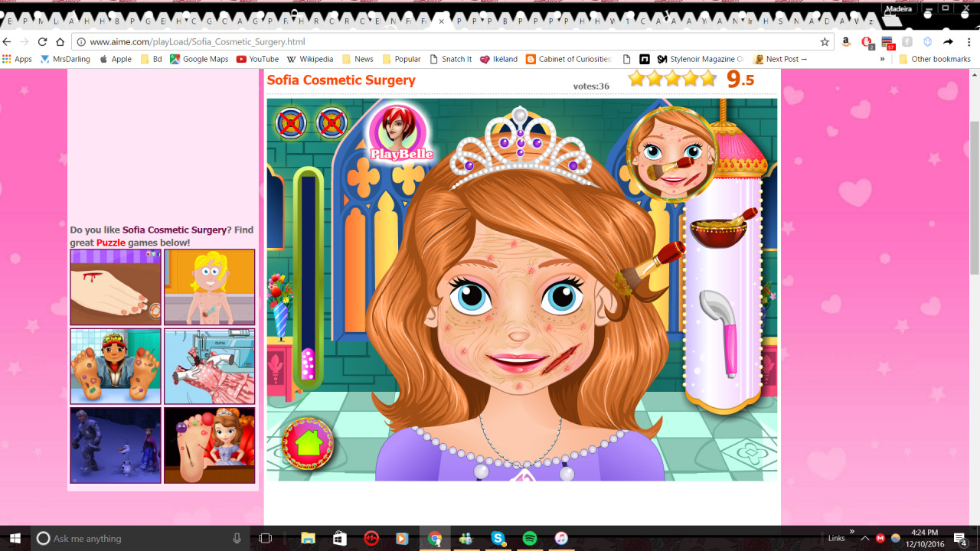Open the Windows Store taskbar icon
The image size is (980, 551).
pos(340,538)
